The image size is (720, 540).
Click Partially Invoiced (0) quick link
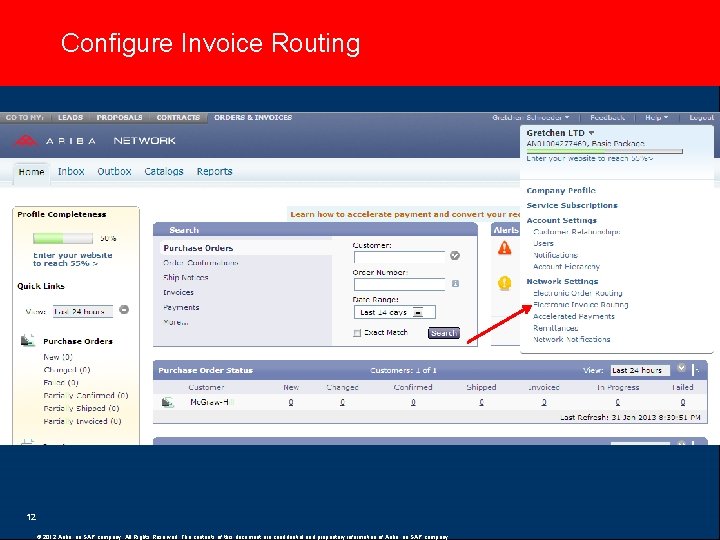tap(82, 421)
